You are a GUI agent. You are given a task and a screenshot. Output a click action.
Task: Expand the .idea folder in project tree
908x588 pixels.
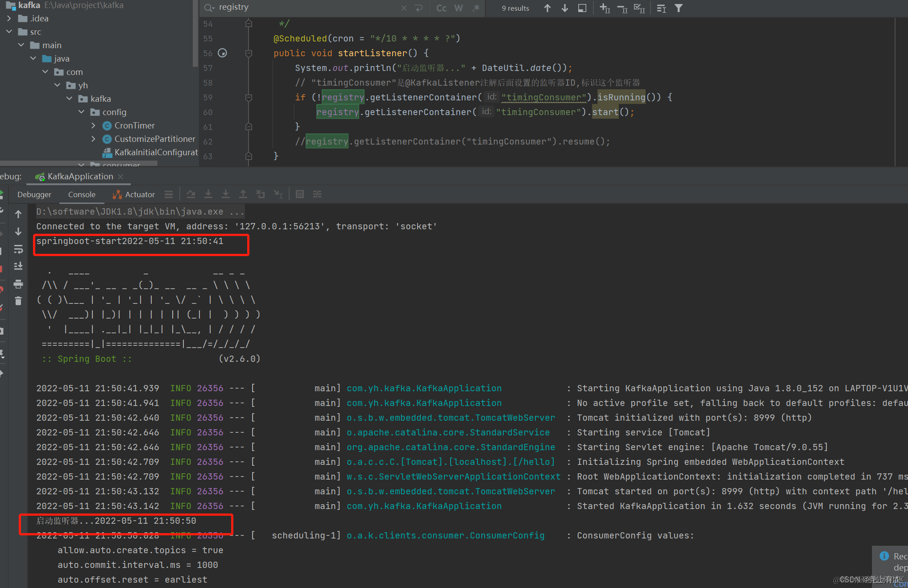click(9, 18)
